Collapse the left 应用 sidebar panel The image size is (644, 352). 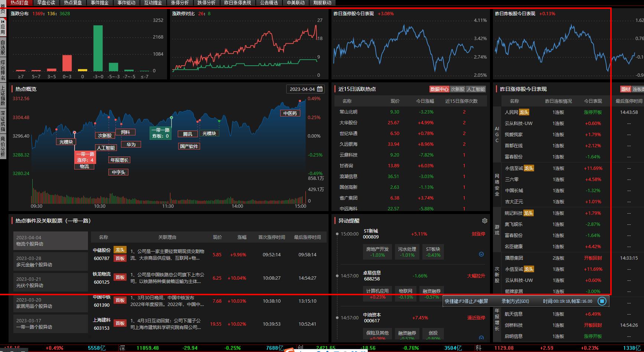point(3,22)
